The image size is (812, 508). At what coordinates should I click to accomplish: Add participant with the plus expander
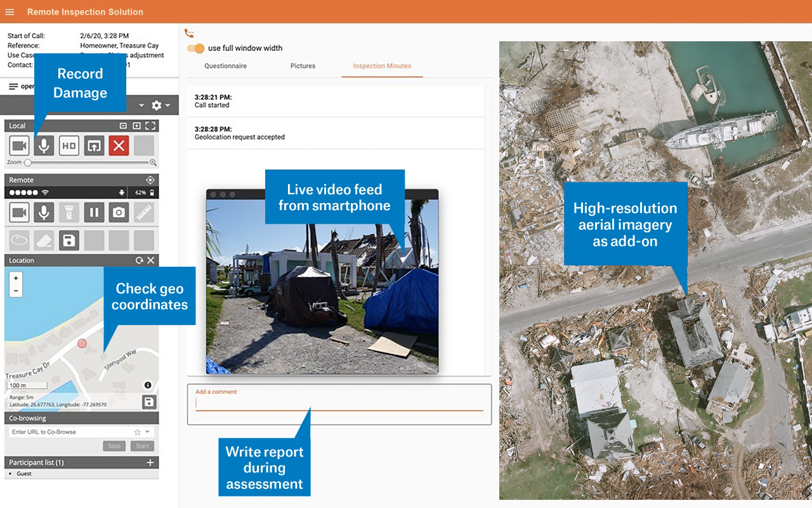click(x=150, y=462)
